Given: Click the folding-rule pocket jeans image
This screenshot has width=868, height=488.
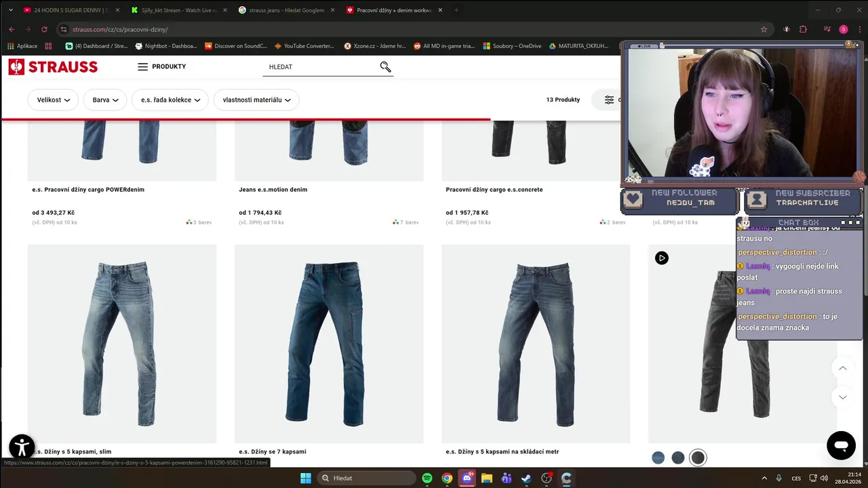Looking at the screenshot, I should pyautogui.click(x=536, y=344).
